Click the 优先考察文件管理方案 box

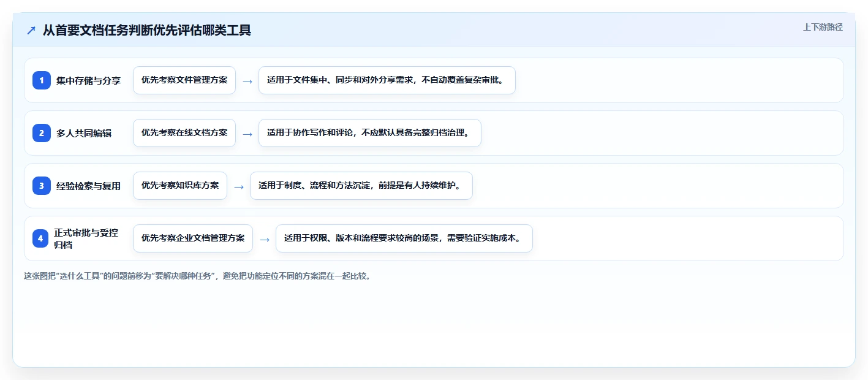pyautogui.click(x=184, y=80)
